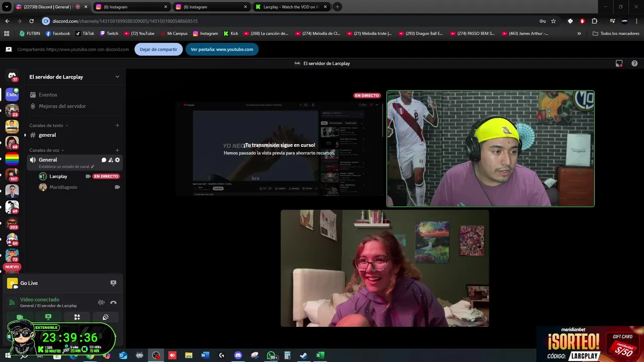Screen dimensions: 644x362
Task: Open File Explorer from taskbar
Action: (189, 355)
